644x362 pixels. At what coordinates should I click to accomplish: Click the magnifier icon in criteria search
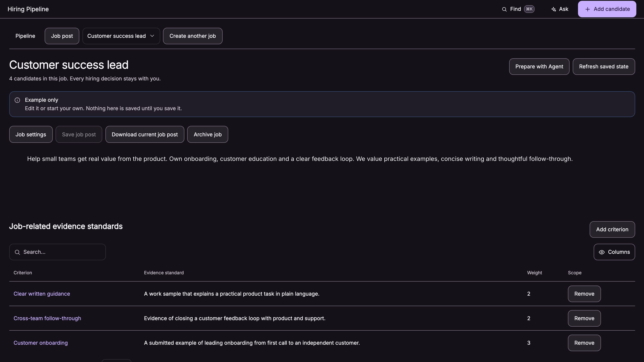point(17,252)
